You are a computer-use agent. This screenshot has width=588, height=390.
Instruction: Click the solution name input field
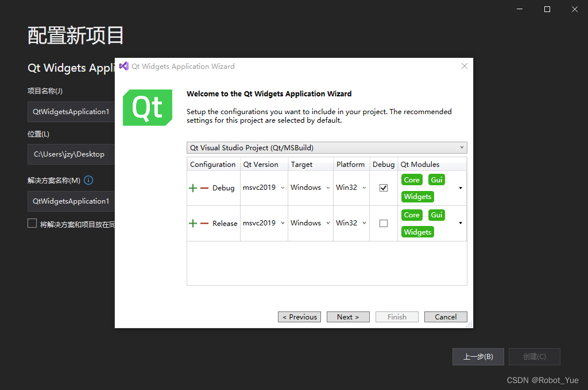pos(71,201)
